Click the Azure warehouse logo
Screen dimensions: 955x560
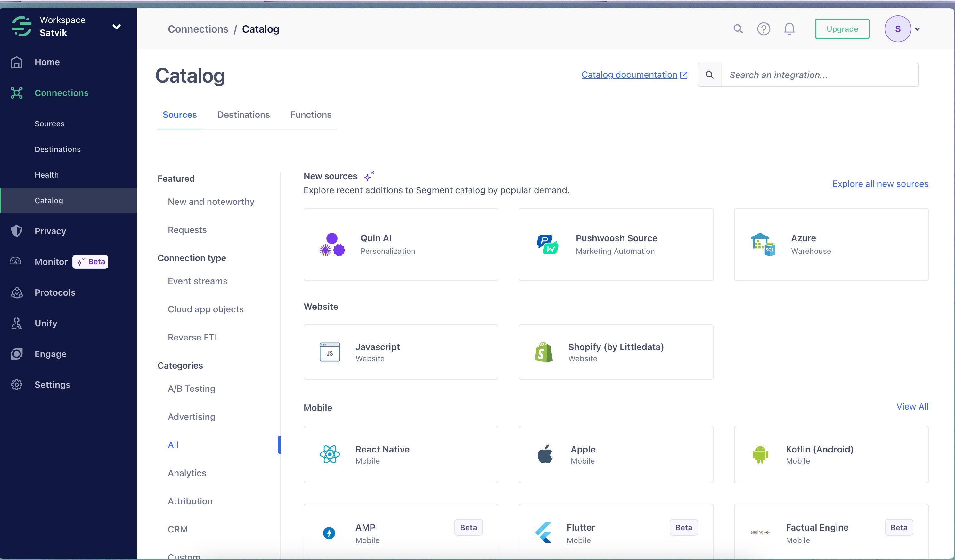tap(763, 244)
